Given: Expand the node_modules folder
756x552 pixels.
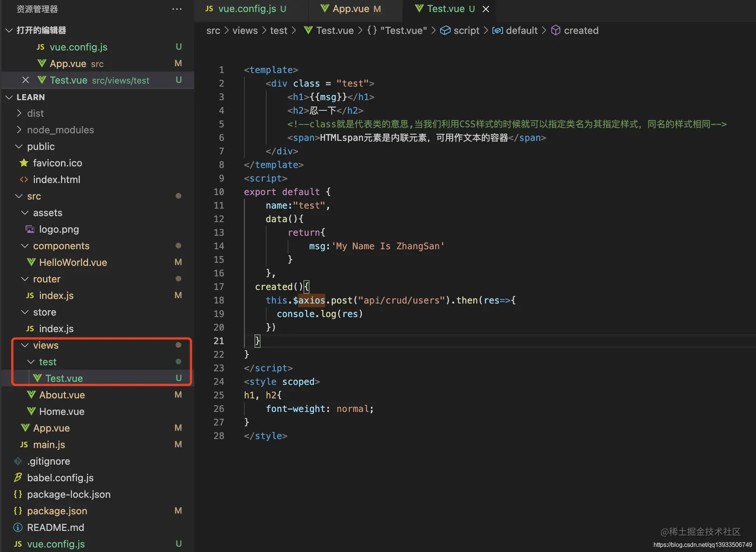Looking at the screenshot, I should pos(19,129).
